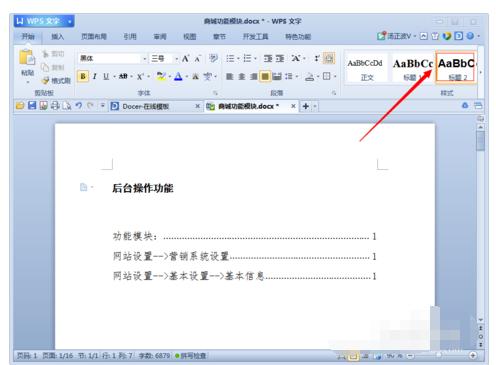The height and width of the screenshot is (365, 496).
Task: Switch to the 插入 ribbon tab
Action: tap(57, 36)
